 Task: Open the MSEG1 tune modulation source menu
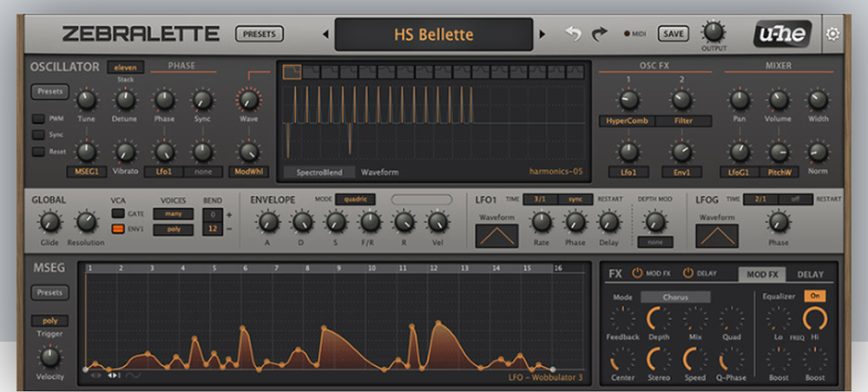86,172
